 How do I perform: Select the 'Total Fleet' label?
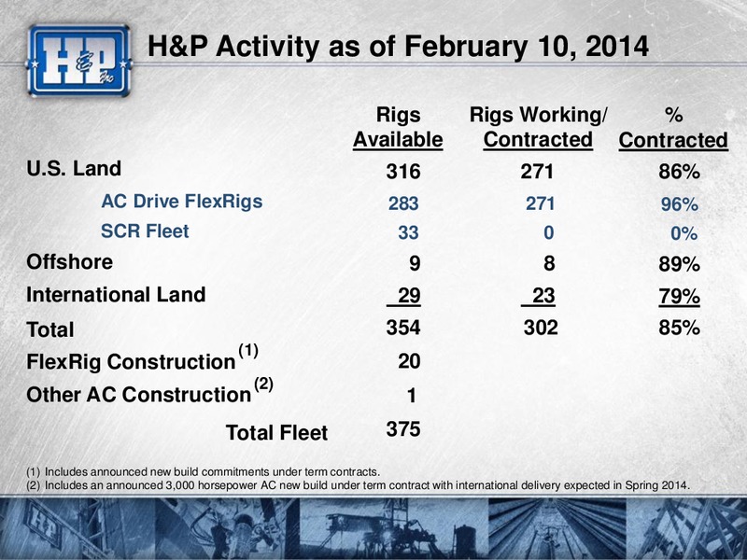tap(276, 432)
